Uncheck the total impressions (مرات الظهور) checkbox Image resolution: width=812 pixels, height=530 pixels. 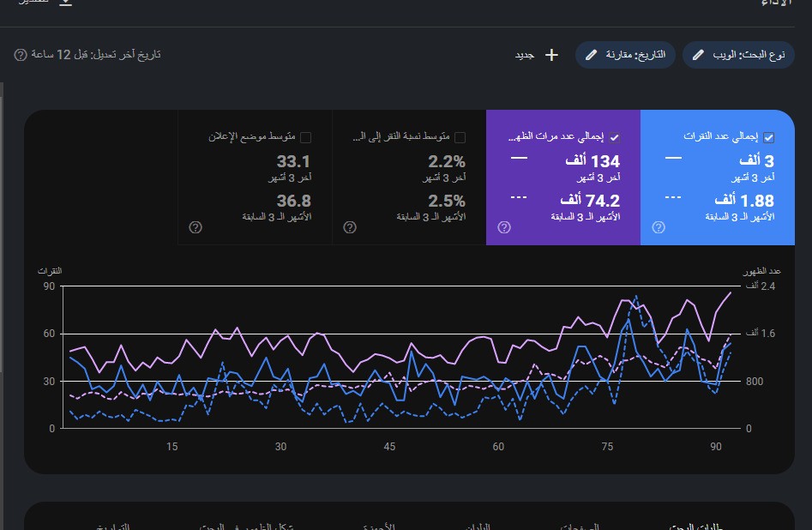coord(614,137)
